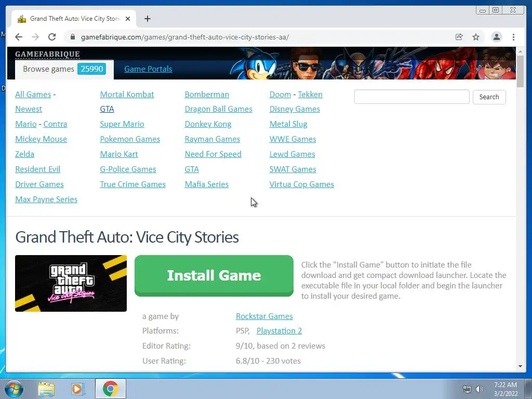Click the browser forward arrow
The image size is (532, 399).
(x=35, y=37)
